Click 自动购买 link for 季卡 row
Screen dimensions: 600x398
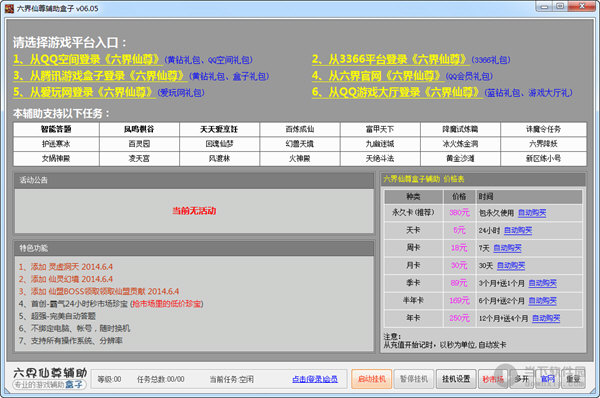(x=542, y=283)
